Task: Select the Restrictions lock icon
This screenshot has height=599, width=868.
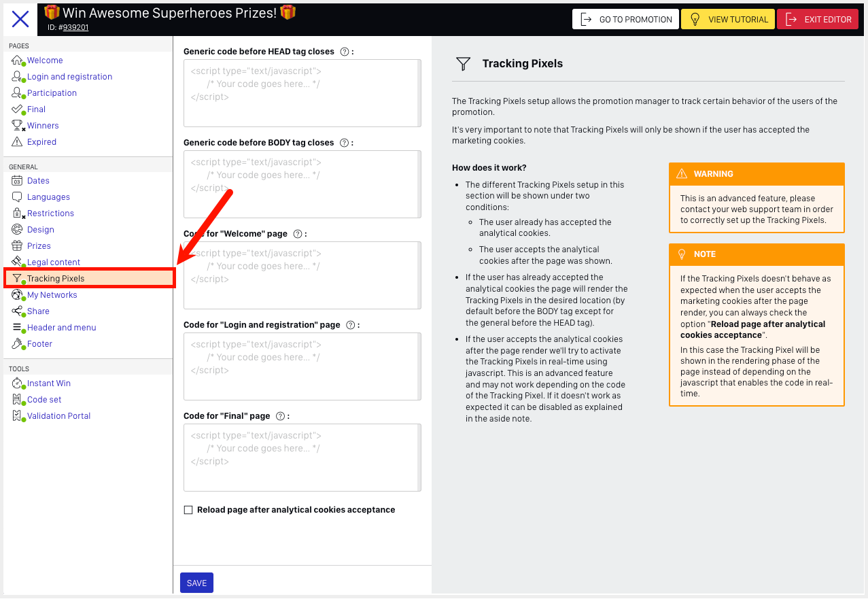Action: (16, 213)
